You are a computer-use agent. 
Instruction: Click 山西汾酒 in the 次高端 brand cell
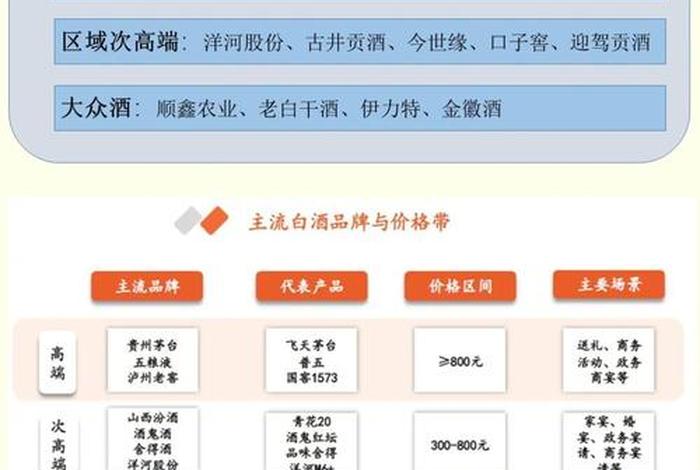click(x=153, y=418)
